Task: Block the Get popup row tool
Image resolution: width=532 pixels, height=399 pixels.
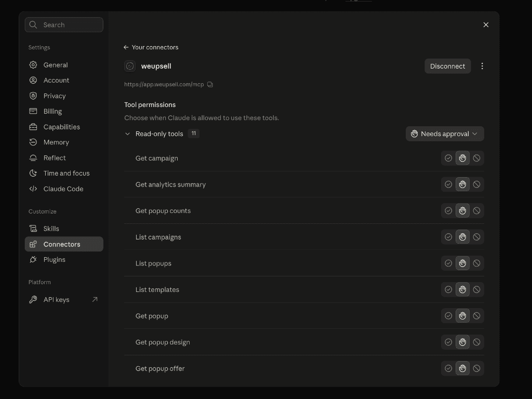Action: click(x=477, y=316)
